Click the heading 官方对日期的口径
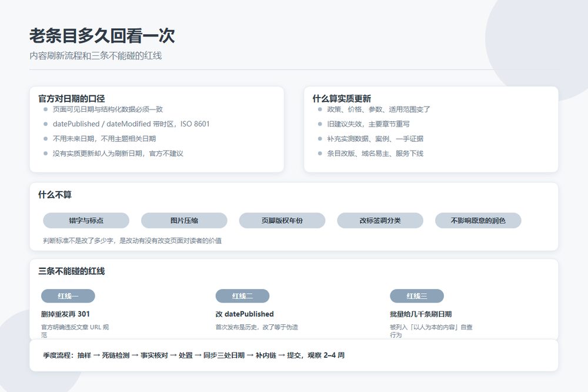This screenshot has height=392, width=588. 72,99
